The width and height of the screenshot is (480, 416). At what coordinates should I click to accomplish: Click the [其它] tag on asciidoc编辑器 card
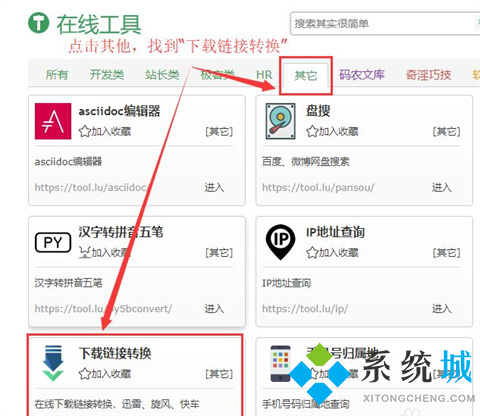(219, 132)
